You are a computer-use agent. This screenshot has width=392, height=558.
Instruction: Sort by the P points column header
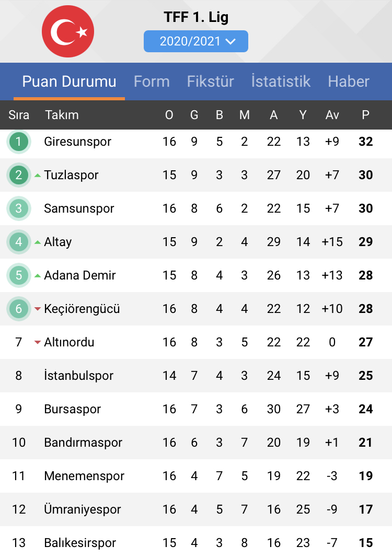pos(366,115)
